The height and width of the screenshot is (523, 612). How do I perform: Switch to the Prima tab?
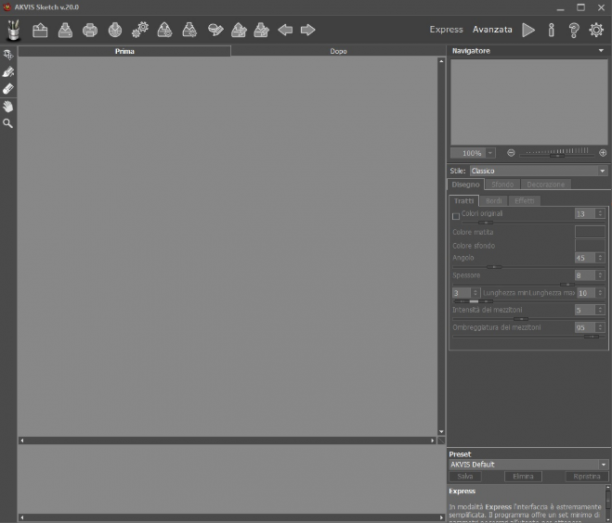tap(125, 51)
